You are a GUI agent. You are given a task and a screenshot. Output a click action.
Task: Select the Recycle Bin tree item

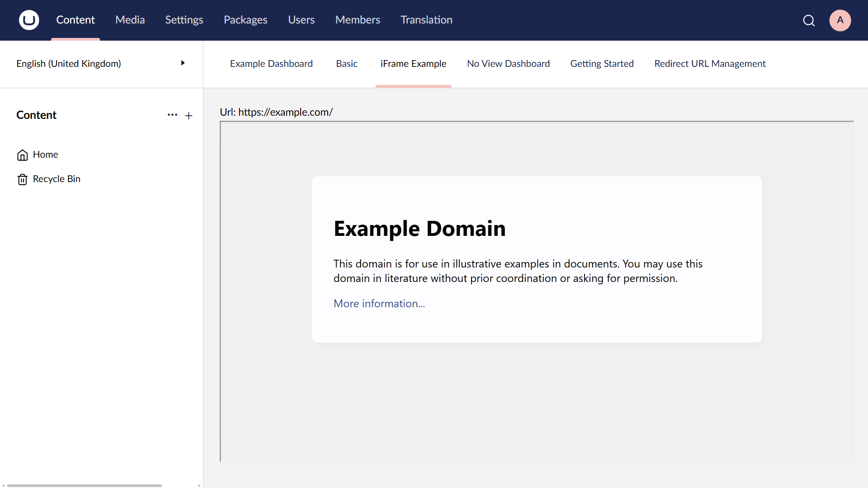pyautogui.click(x=56, y=179)
